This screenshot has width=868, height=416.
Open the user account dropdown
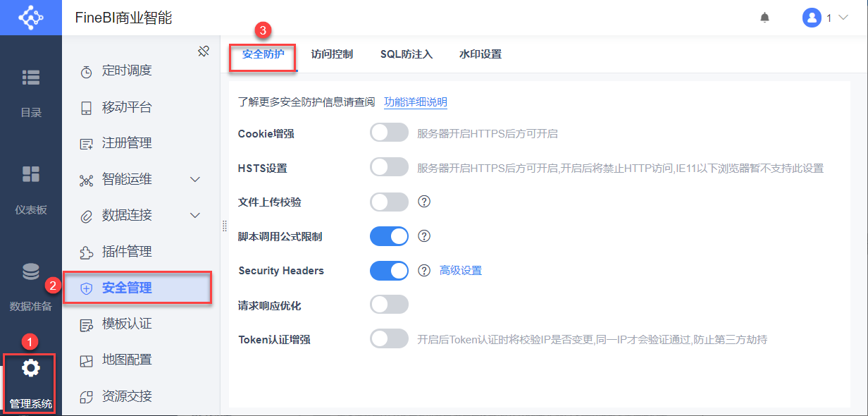click(825, 18)
